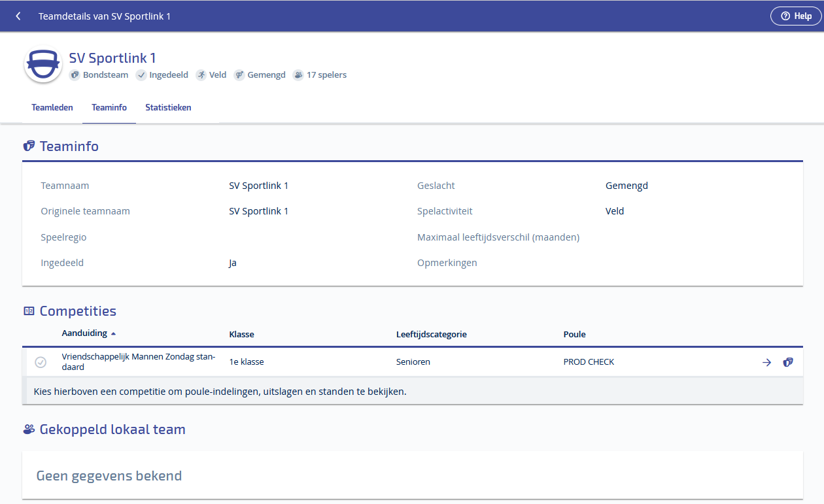The image size is (824, 504).
Task: Click the Teamdetails van SV Sportlink 1 title
Action: coord(105,16)
